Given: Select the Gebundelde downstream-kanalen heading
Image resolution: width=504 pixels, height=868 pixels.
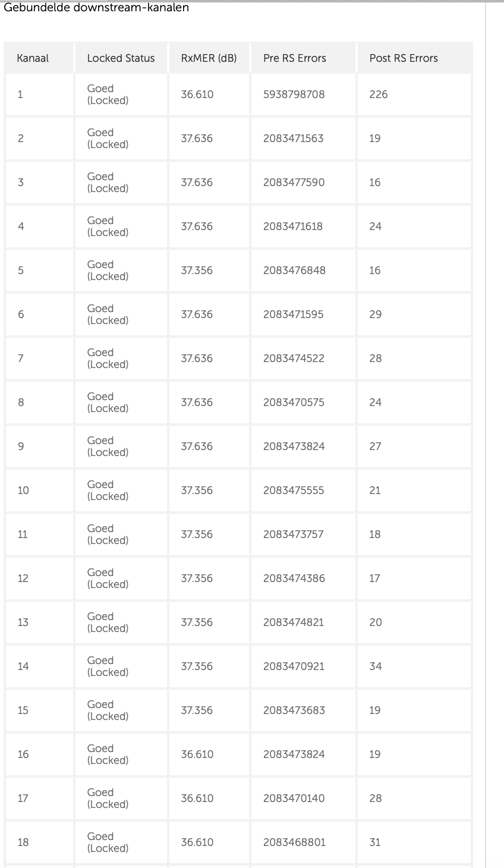Looking at the screenshot, I should 96,8.
